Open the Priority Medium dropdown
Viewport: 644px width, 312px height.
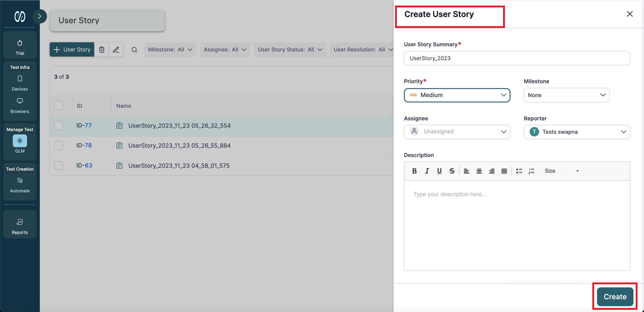(457, 95)
